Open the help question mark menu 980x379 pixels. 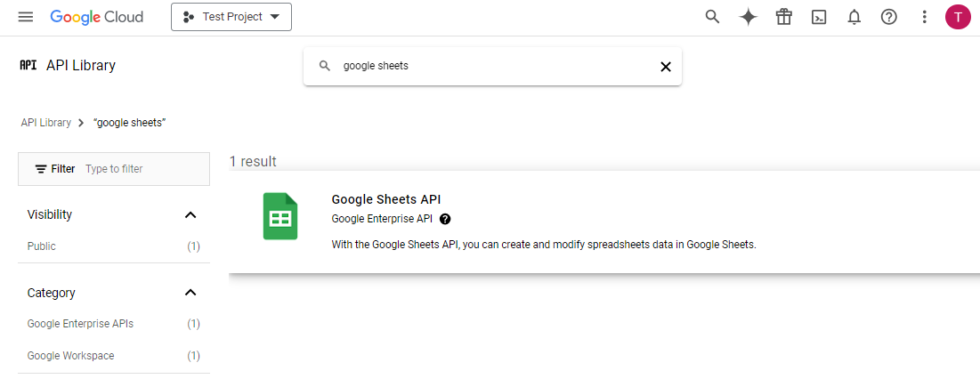[888, 17]
